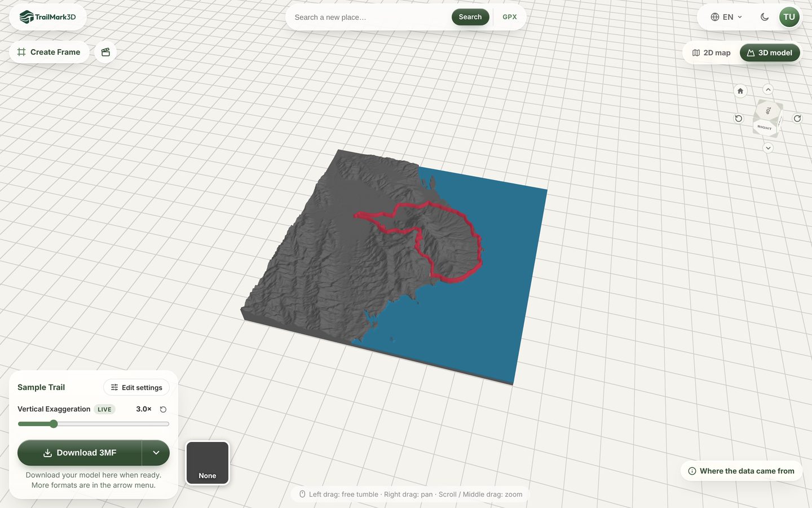Select the RIGHT face of the view cube

pyautogui.click(x=765, y=128)
